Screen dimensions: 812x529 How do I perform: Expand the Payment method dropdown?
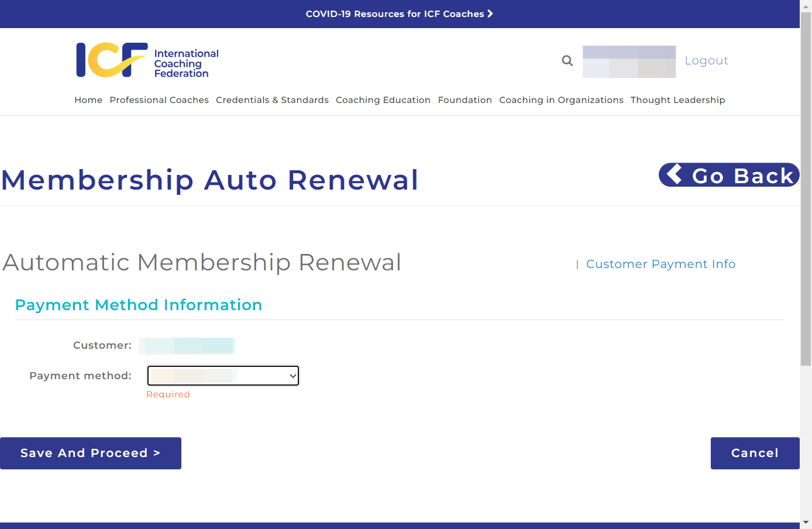coord(223,376)
